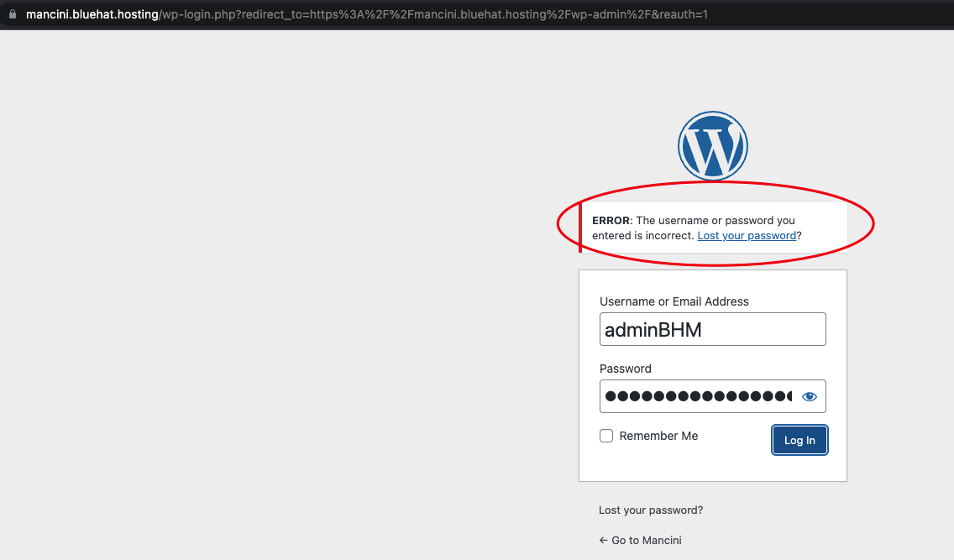Viewport: 954px width, 560px height.
Task: Click the Remember Me label text
Action: 658,436
